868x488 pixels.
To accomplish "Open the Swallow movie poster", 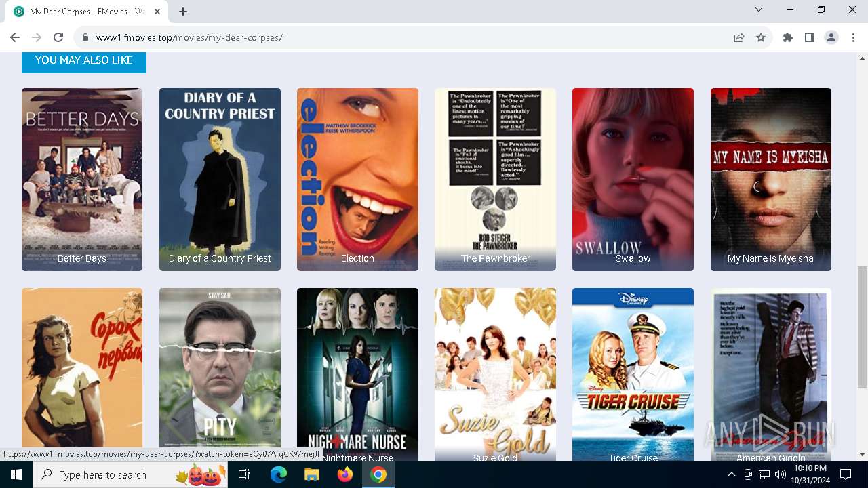I will (633, 180).
